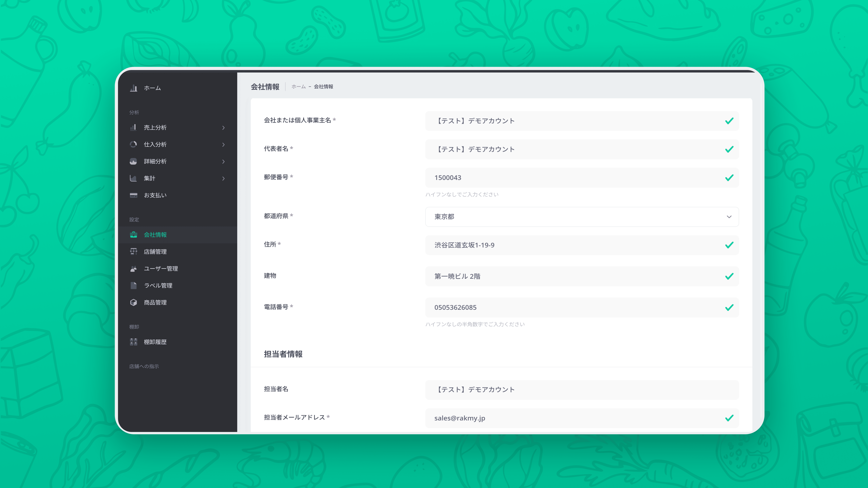868x488 pixels.
Task: Click the ホーム breadcrumb link
Action: click(298, 87)
